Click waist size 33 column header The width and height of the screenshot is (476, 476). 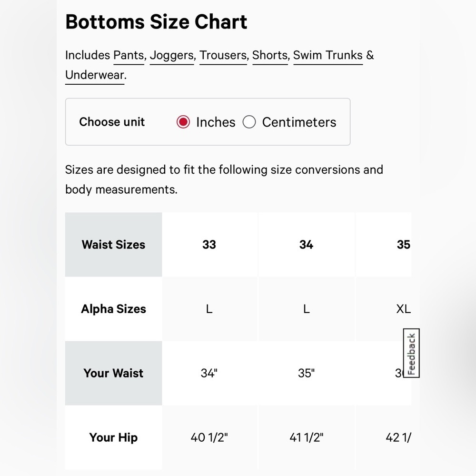tap(209, 245)
